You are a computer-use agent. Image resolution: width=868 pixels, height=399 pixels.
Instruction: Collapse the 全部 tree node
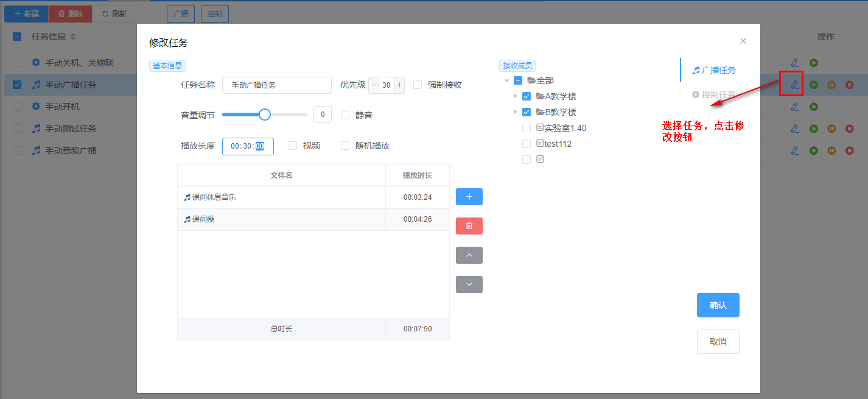[506, 80]
